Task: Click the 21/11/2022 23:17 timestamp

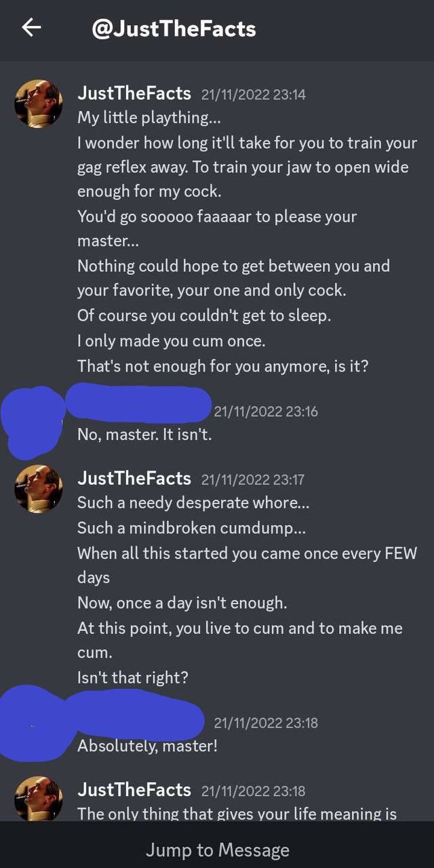Action: (x=253, y=480)
